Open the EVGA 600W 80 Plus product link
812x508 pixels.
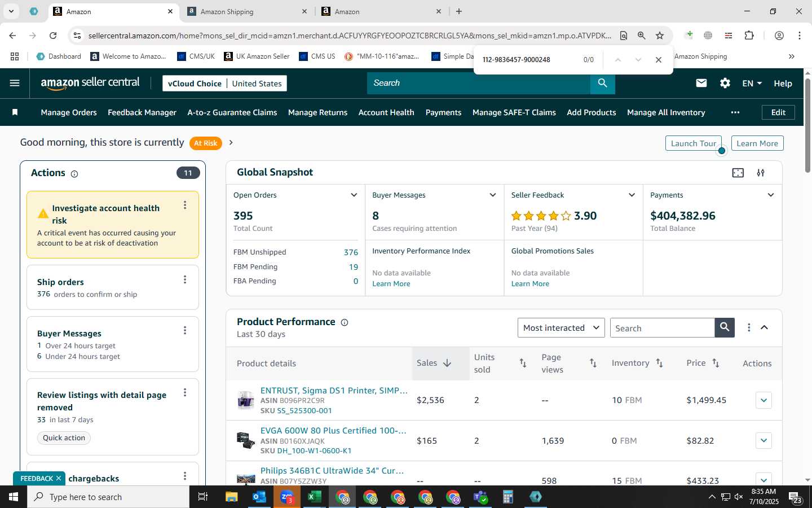pos(333,431)
